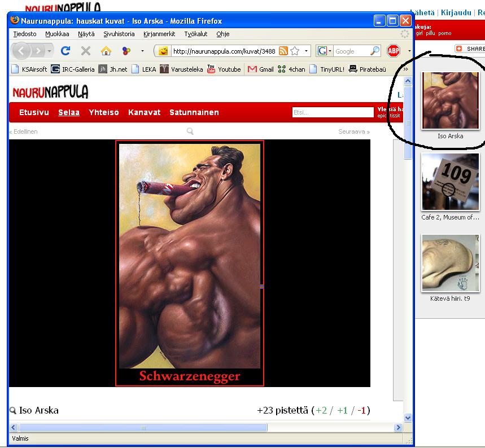Bookmark page with the star icon
This screenshot has height=448, width=485.
pos(294,51)
